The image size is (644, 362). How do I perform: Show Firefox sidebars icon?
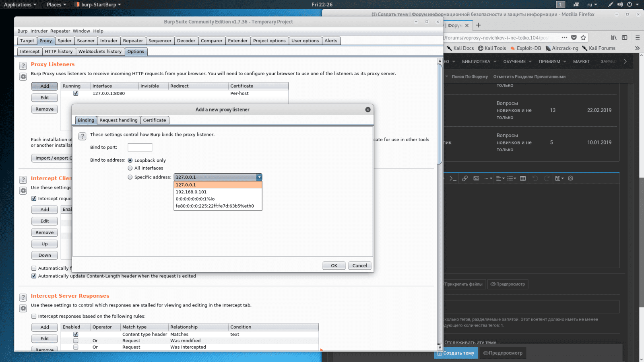pyautogui.click(x=624, y=37)
